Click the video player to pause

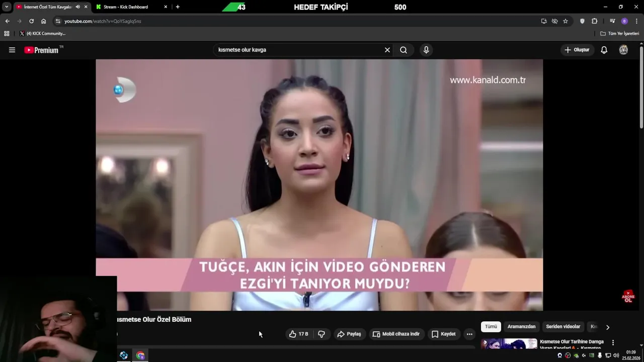point(319,185)
